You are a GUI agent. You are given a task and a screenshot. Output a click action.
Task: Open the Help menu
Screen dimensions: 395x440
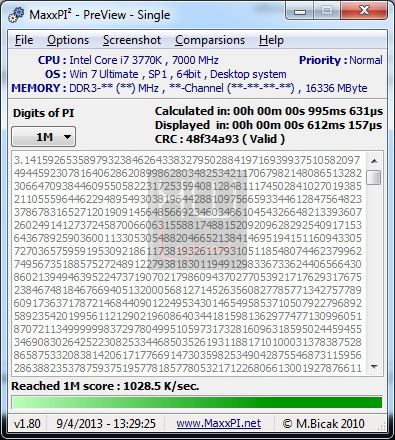point(271,40)
